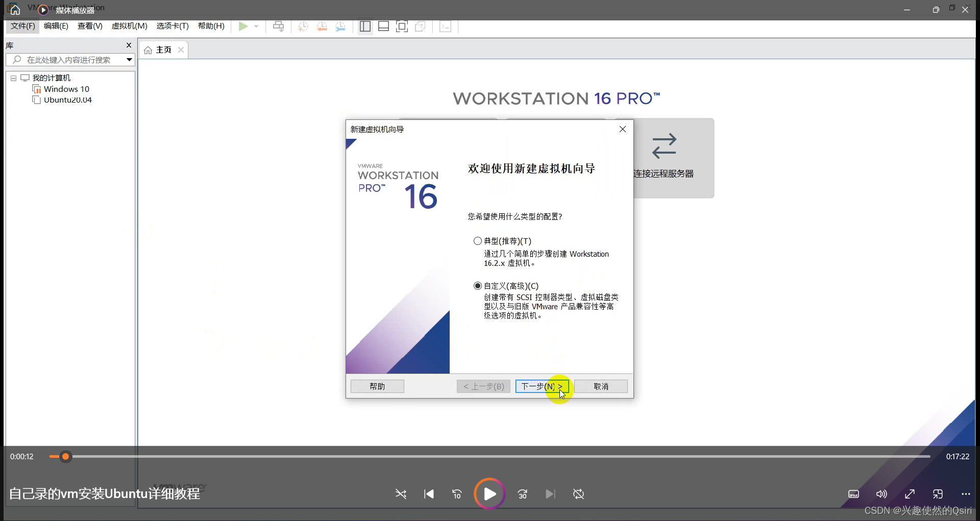Click the revert to snapshot toolbar icon

[322, 26]
